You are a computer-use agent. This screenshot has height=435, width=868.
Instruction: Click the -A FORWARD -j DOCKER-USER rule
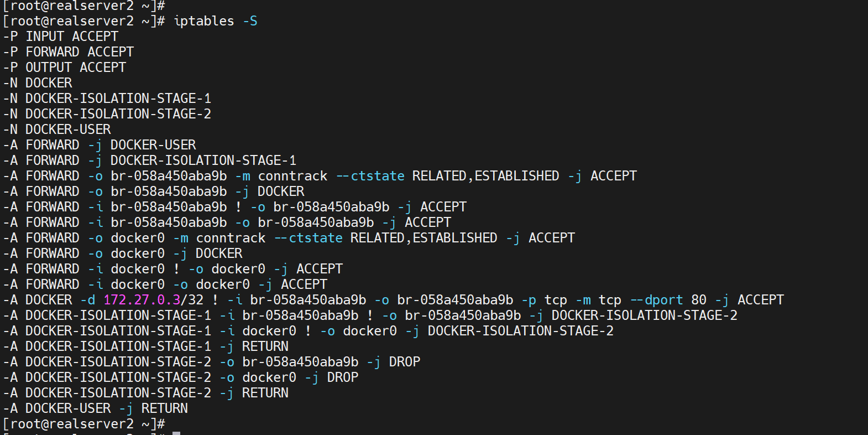(x=100, y=145)
